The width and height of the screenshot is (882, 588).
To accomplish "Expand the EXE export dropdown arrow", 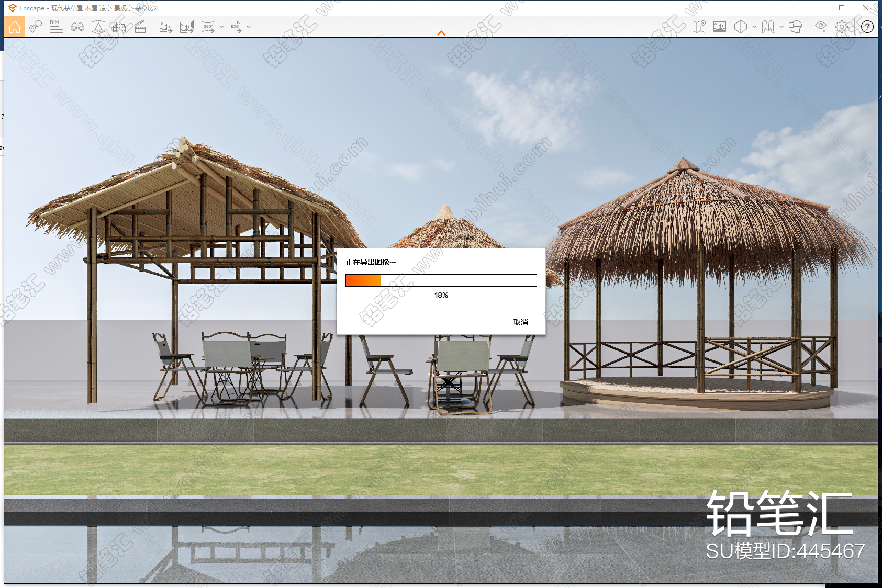I will pos(249,27).
